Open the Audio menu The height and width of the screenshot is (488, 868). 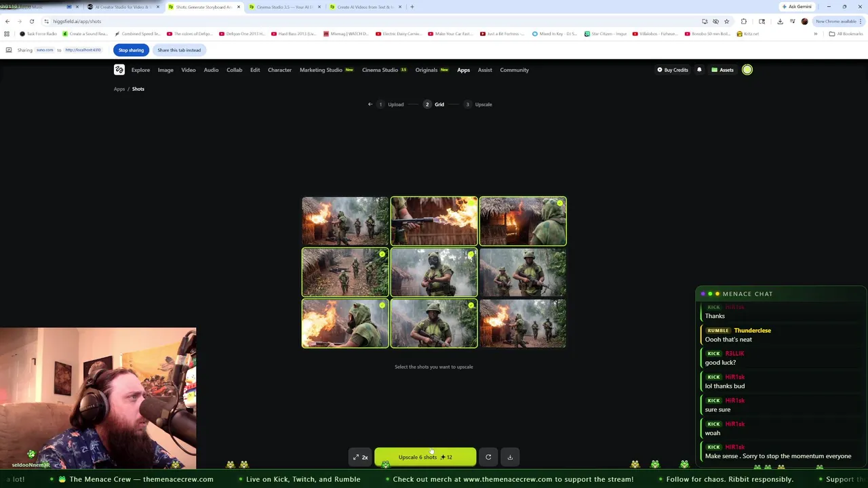point(211,70)
